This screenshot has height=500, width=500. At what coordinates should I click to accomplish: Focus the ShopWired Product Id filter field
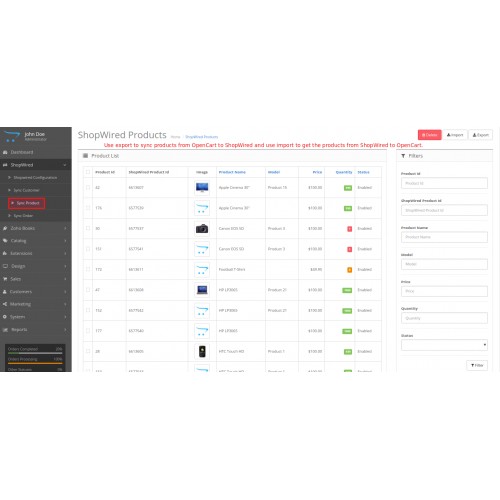click(444, 210)
